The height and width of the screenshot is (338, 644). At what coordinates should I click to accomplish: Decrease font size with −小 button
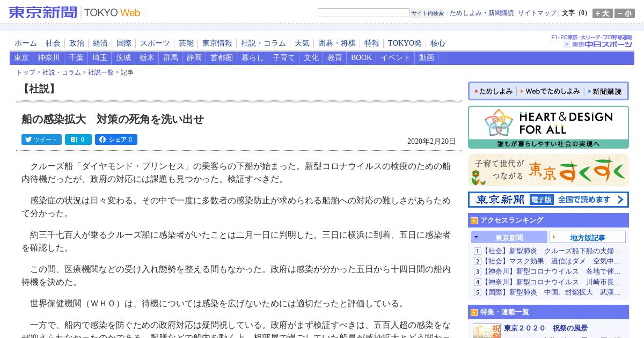625,13
